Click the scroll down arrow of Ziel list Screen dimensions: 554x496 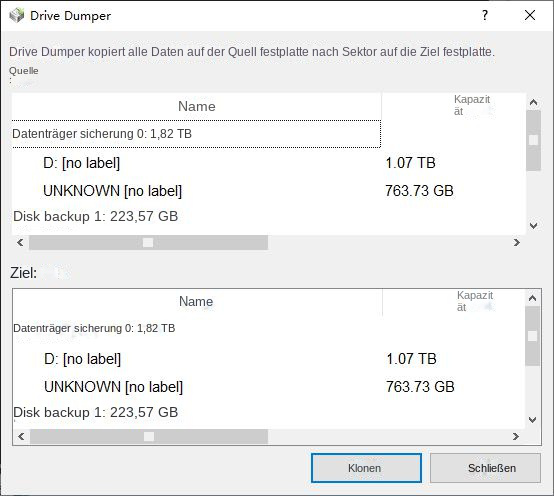point(532,420)
